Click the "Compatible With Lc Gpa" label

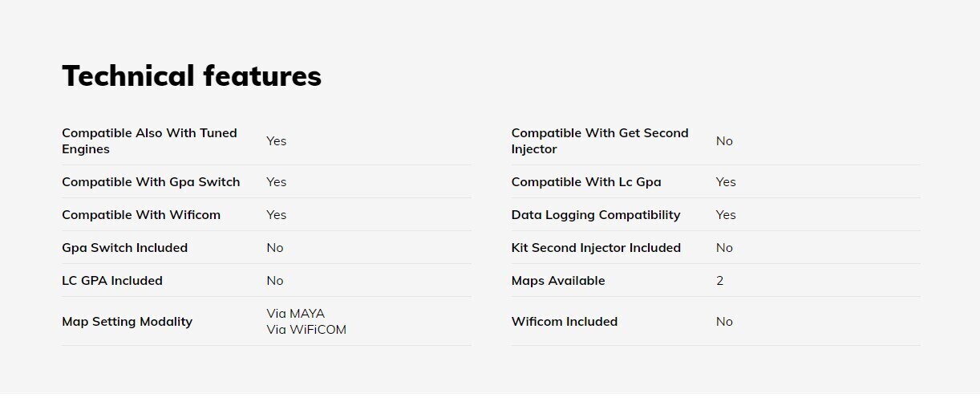pyautogui.click(x=586, y=182)
